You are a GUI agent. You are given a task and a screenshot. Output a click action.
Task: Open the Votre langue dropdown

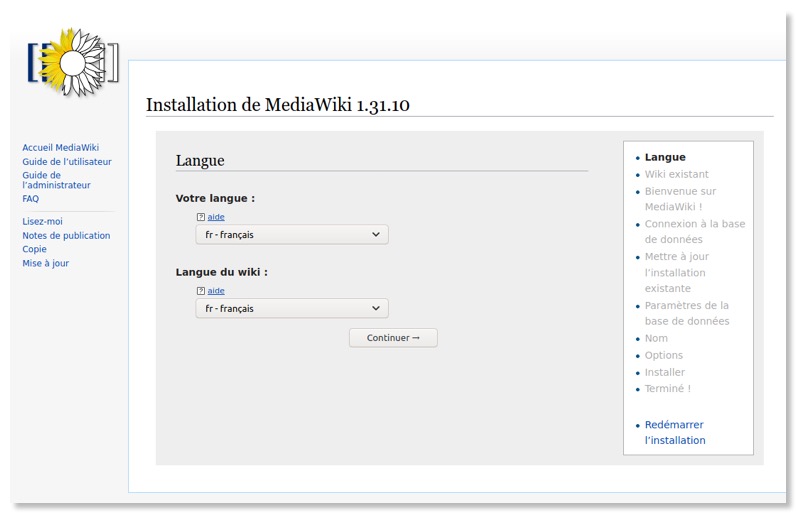(x=292, y=234)
